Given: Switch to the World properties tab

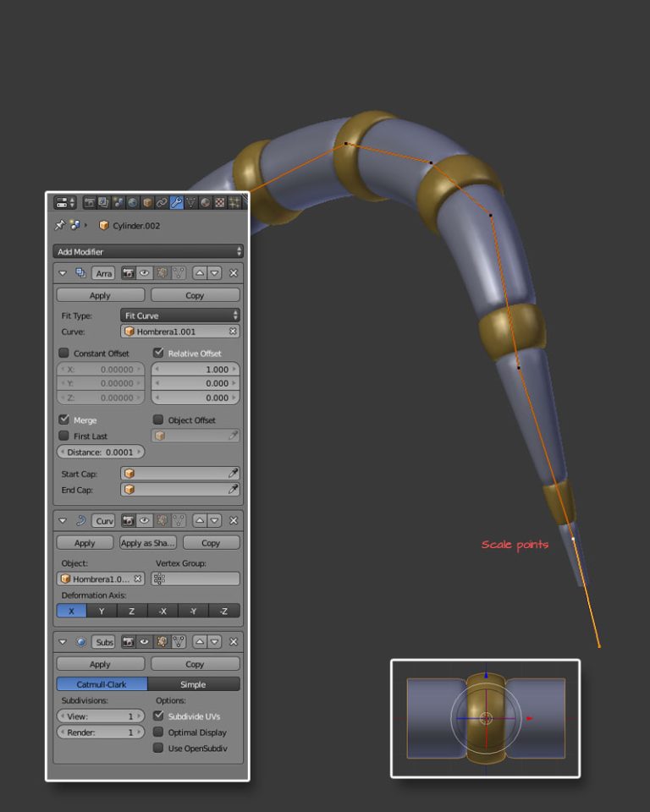Looking at the screenshot, I should (133, 203).
